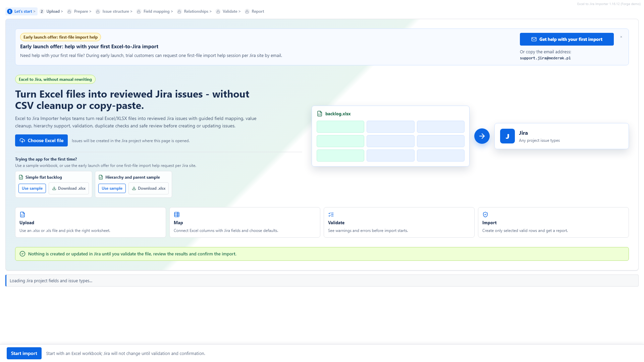Click the Jira J logo icon

click(507, 136)
